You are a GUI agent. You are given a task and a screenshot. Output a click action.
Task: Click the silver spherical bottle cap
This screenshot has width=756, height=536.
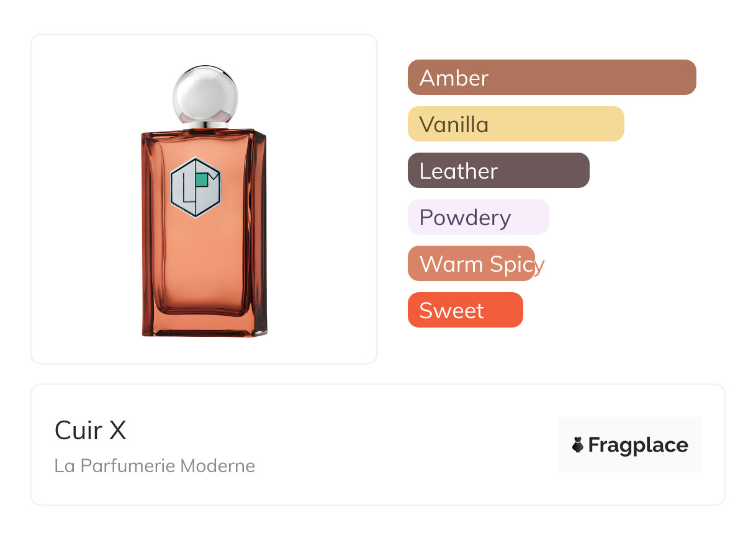pos(205,94)
